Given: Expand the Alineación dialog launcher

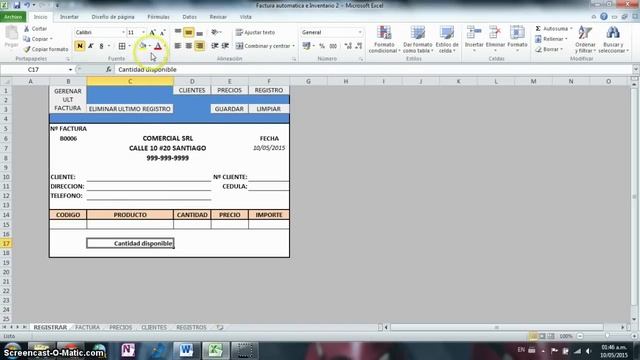Looking at the screenshot, I should [x=294, y=59].
